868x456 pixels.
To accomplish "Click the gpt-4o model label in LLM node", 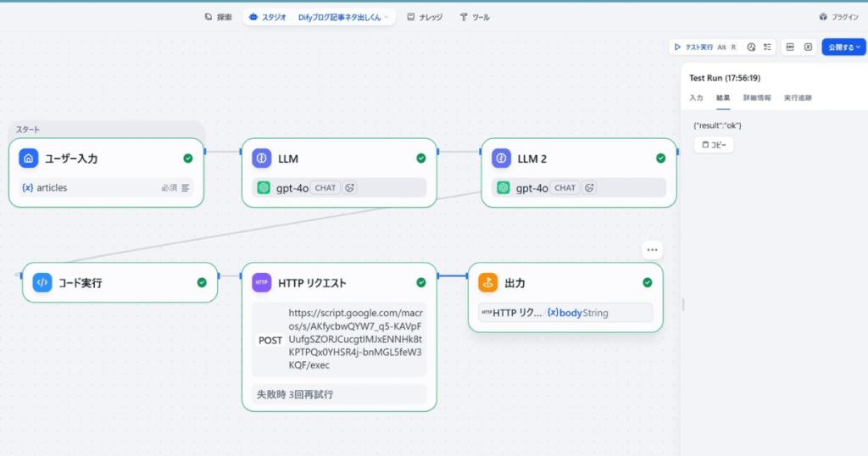I will click(292, 188).
